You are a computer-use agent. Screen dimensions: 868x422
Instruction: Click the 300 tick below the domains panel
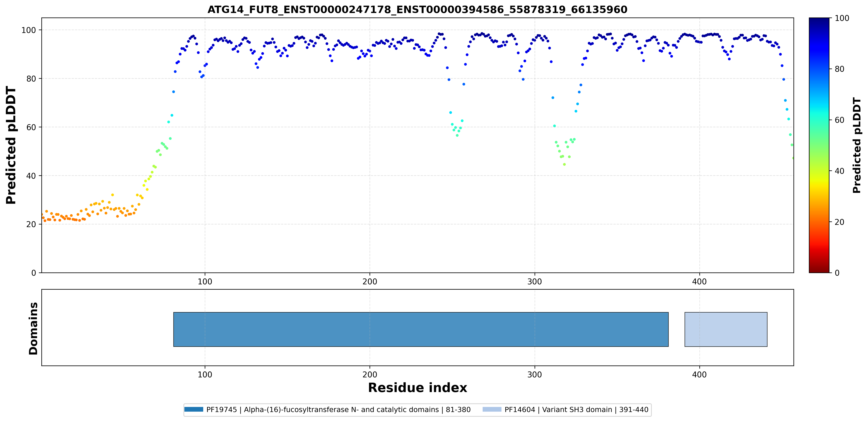point(534,375)
